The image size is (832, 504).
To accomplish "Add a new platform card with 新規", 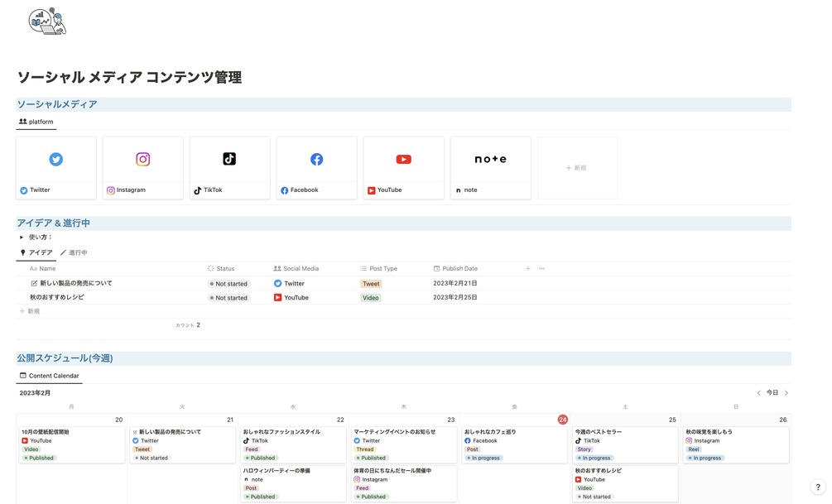I will [x=577, y=168].
